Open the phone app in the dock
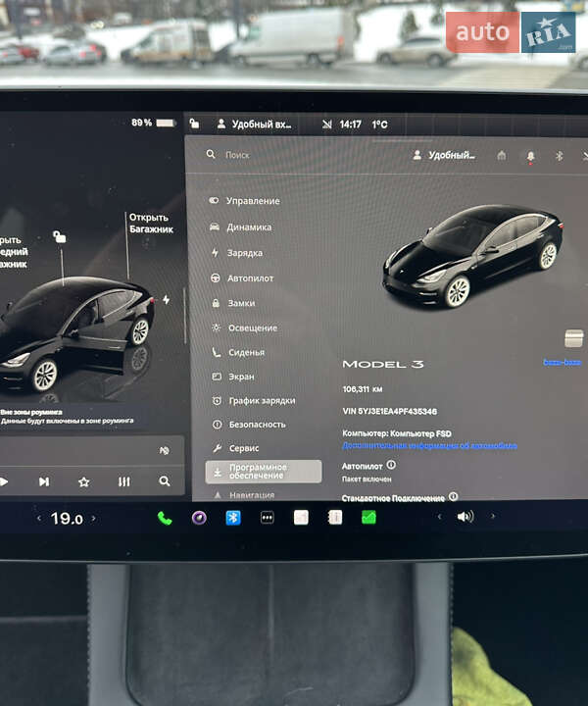 point(165,519)
